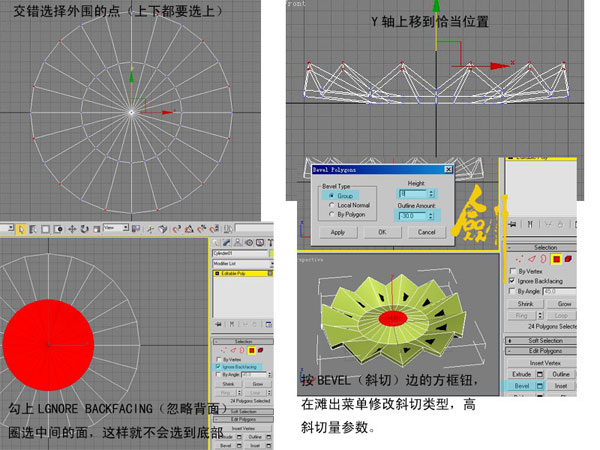The height and width of the screenshot is (450, 600).
Task: Collapse Selection rollout beside red circle viewport
Action: point(243,341)
